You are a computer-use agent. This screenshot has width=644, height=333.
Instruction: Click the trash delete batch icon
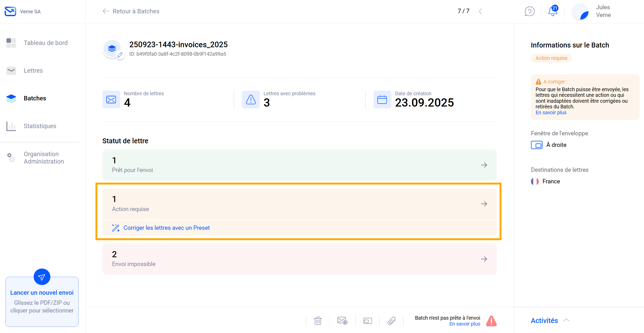(x=318, y=321)
